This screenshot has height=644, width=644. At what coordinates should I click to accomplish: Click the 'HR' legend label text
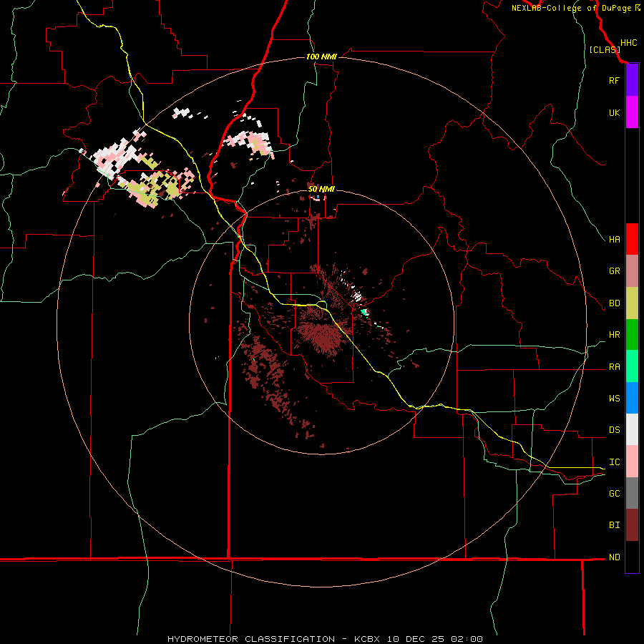614,335
